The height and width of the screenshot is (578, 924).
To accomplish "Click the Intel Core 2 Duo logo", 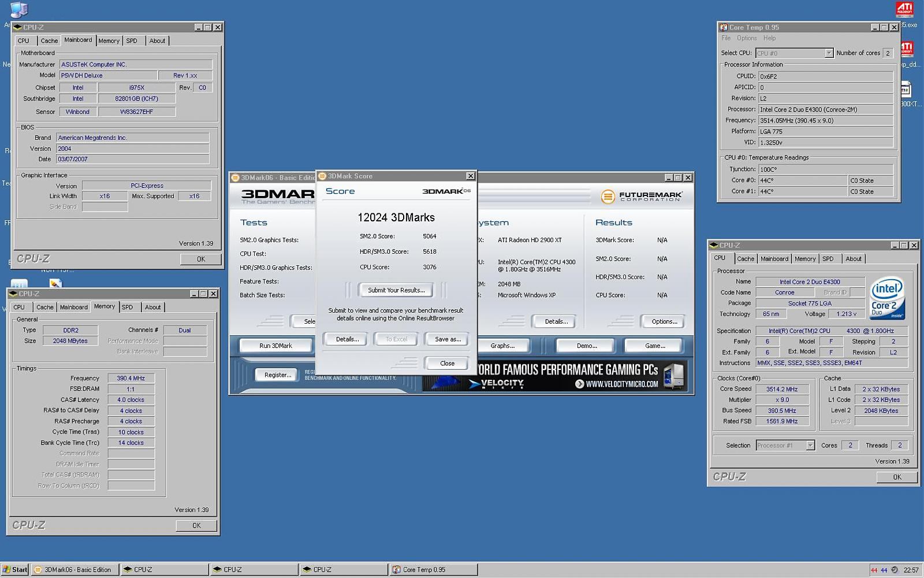I will [x=887, y=299].
